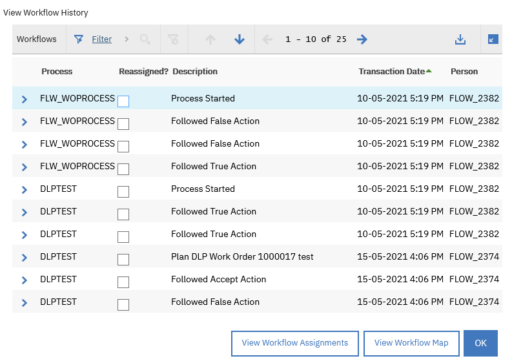Click the next row down arrow
This screenshot has width=512, height=363.
[239, 39]
